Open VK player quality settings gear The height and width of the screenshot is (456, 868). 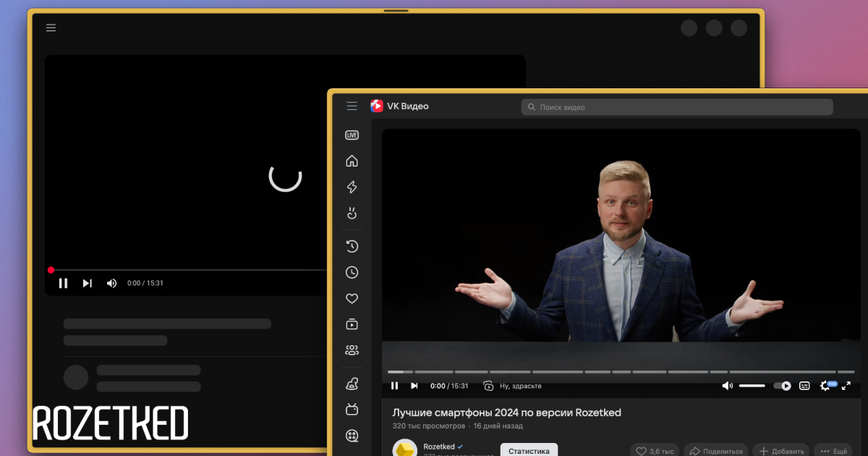click(825, 386)
